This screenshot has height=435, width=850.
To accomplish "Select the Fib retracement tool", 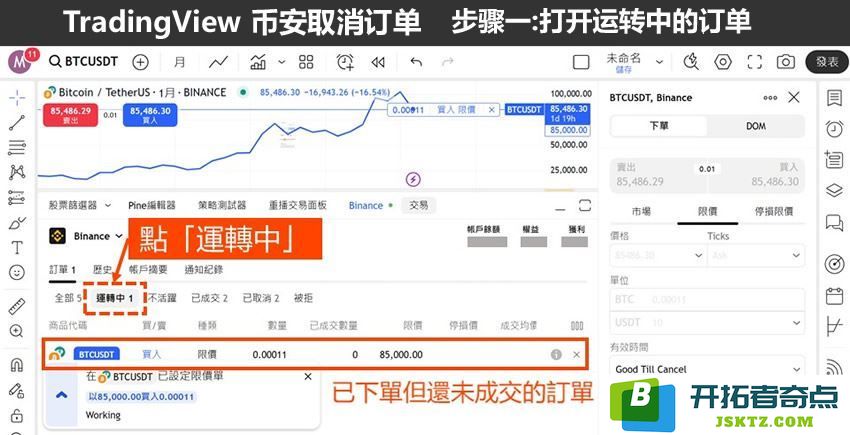I will (x=17, y=148).
